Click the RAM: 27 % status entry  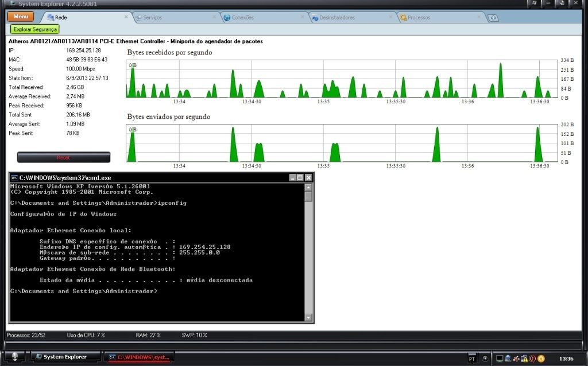(148, 335)
